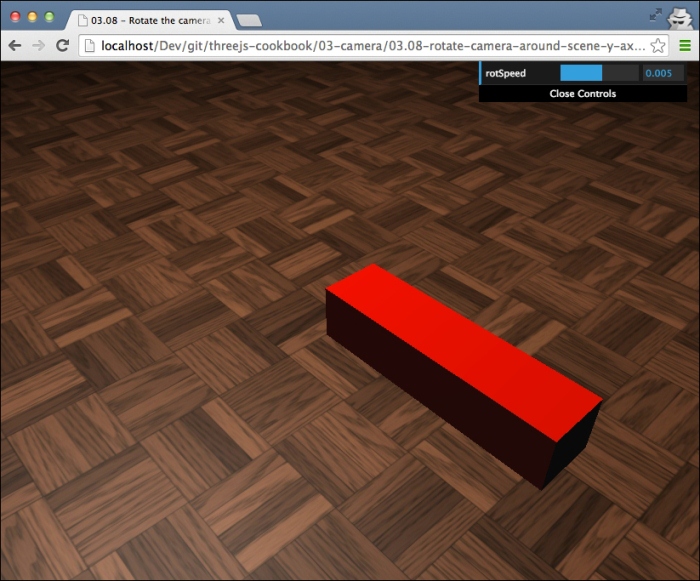Click the yellow minimize window button

tap(32, 17)
